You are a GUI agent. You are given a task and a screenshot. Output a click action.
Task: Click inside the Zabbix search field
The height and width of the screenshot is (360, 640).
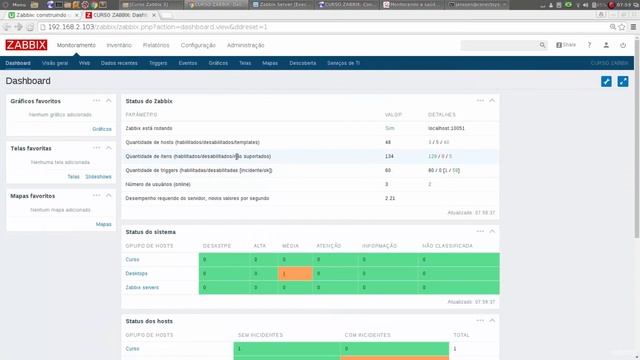[499, 45]
